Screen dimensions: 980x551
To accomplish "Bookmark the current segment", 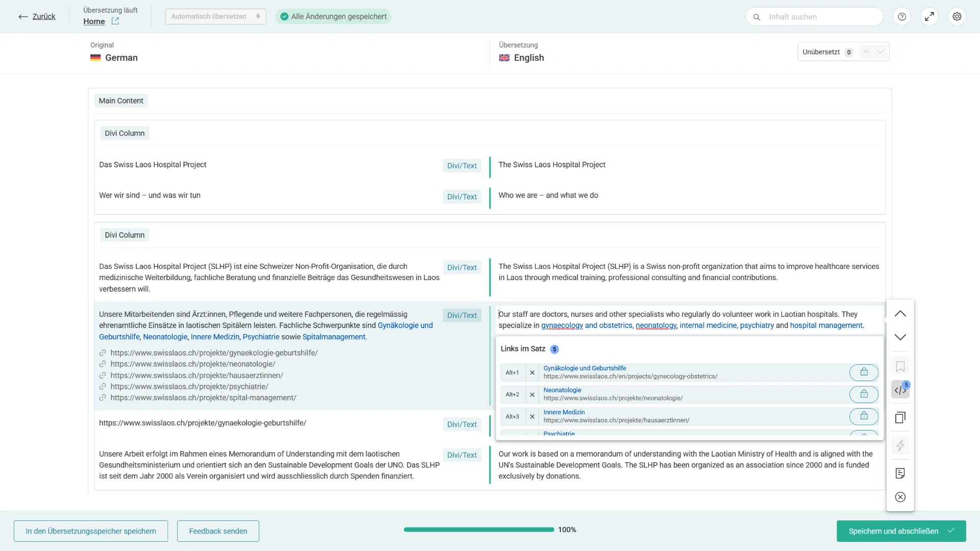I will click(x=900, y=366).
